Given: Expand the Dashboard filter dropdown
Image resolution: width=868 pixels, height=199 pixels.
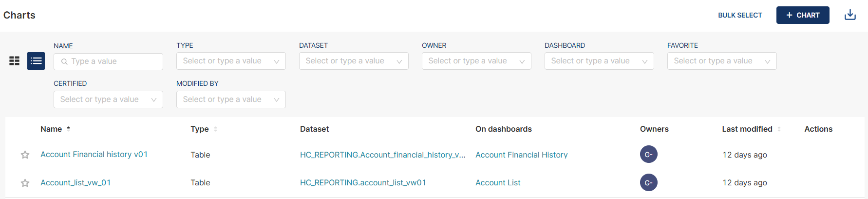Looking at the screenshot, I should coord(599,61).
